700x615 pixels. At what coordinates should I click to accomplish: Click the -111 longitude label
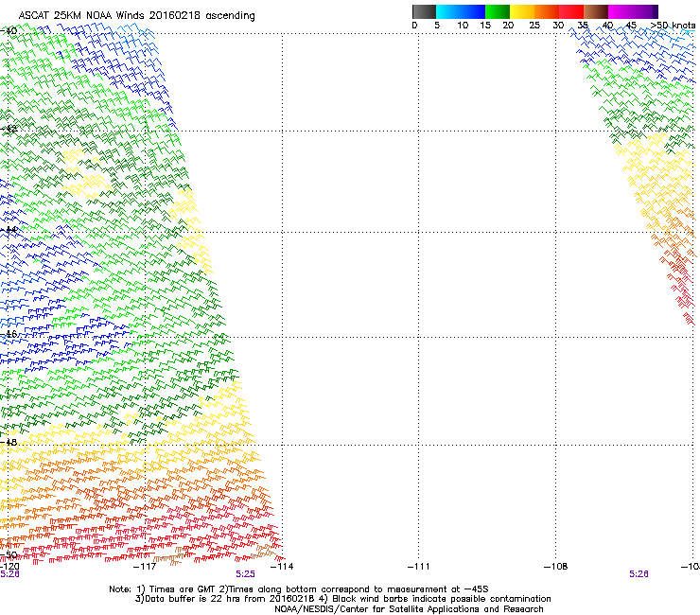pyautogui.click(x=419, y=567)
